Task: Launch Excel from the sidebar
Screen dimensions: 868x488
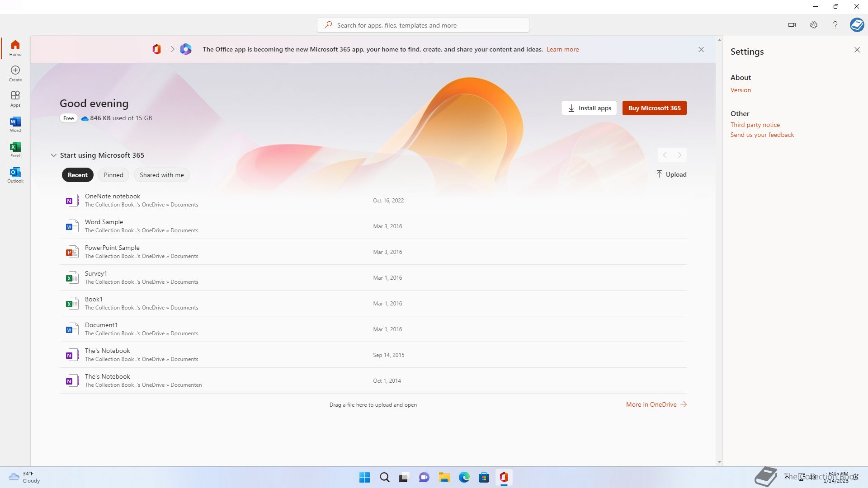Action: tap(15, 149)
